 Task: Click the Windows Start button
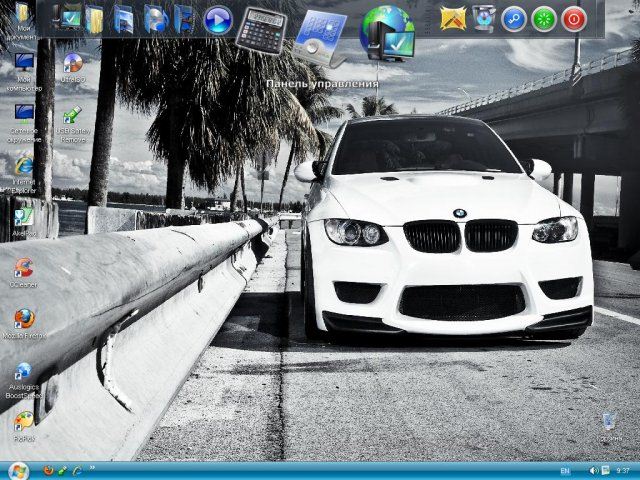18,471
